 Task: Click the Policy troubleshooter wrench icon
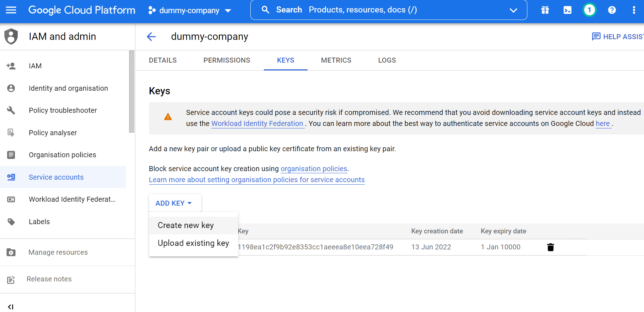(x=11, y=110)
